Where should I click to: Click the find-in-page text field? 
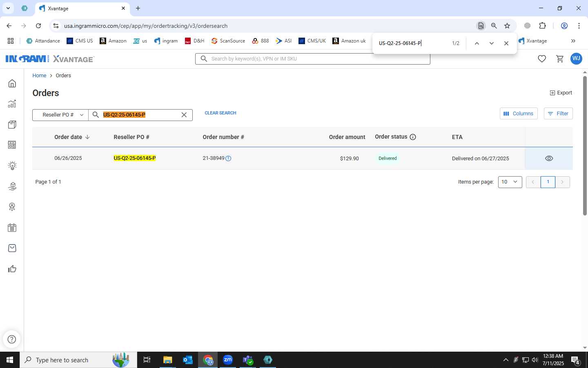[x=412, y=43]
